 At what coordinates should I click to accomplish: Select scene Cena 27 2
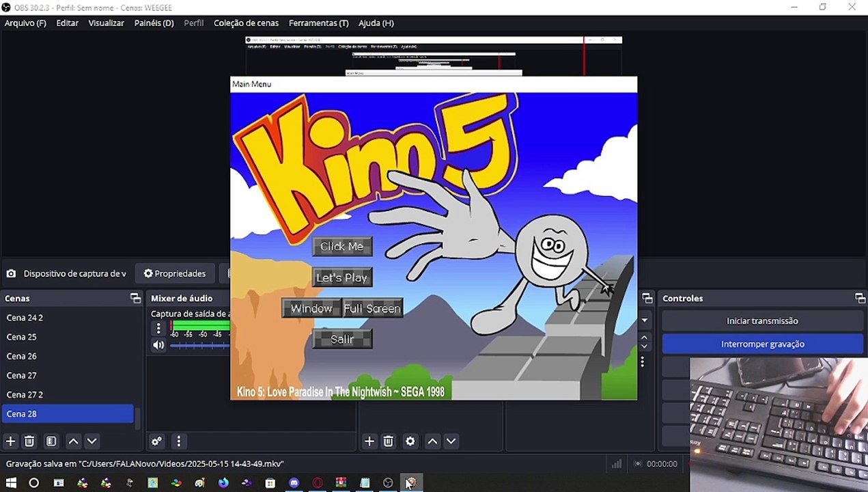click(68, 394)
